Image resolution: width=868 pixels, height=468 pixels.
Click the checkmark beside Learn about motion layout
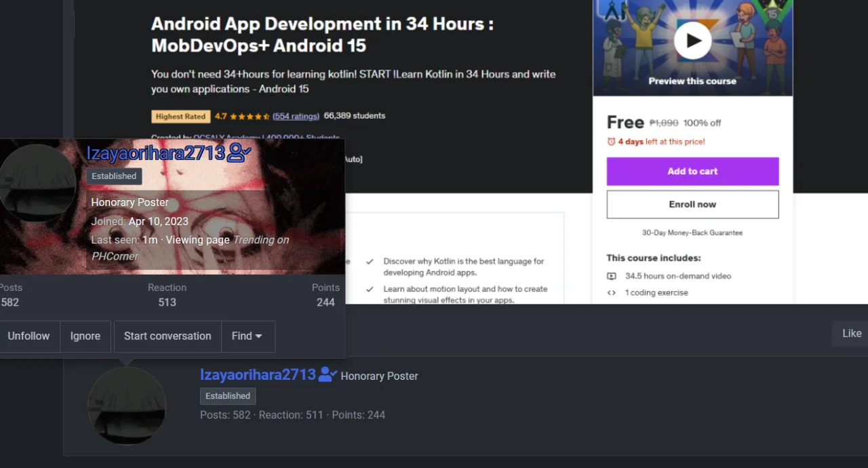coord(370,289)
